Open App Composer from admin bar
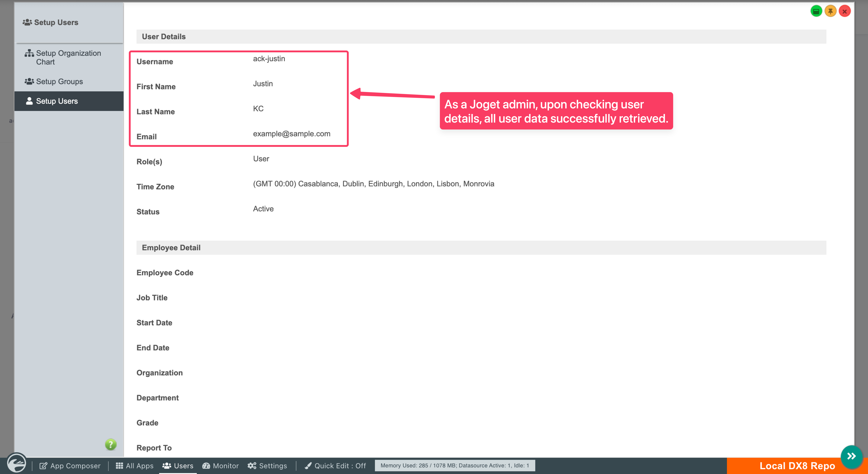This screenshot has width=868, height=474. click(x=70, y=466)
